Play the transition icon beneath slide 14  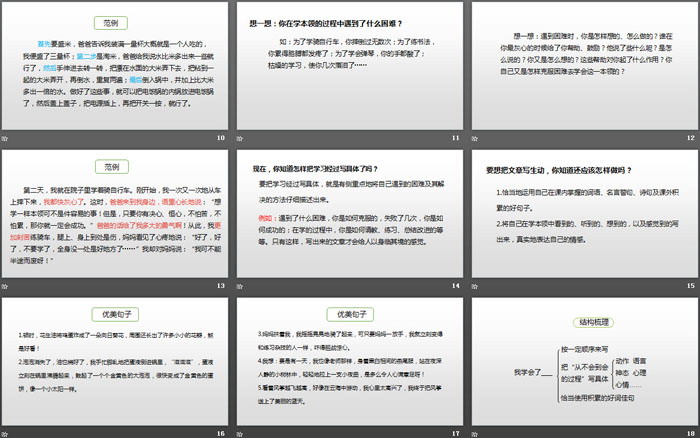point(240,286)
